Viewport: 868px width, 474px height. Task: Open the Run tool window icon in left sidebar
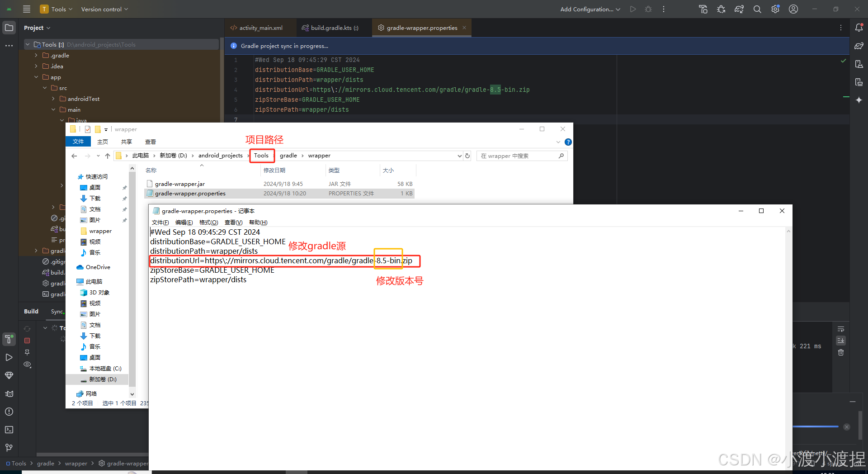(9, 357)
